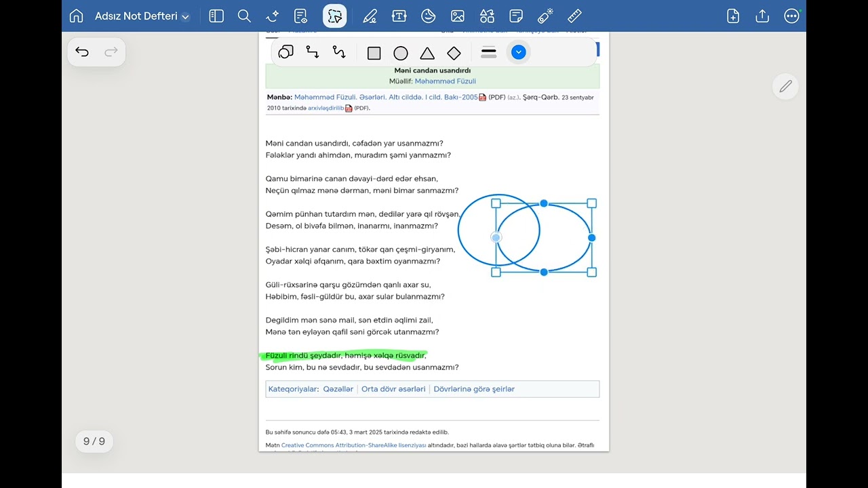This screenshot has width=868, height=488.
Task: Click the 9 / 9 page indicator
Action: (94, 441)
